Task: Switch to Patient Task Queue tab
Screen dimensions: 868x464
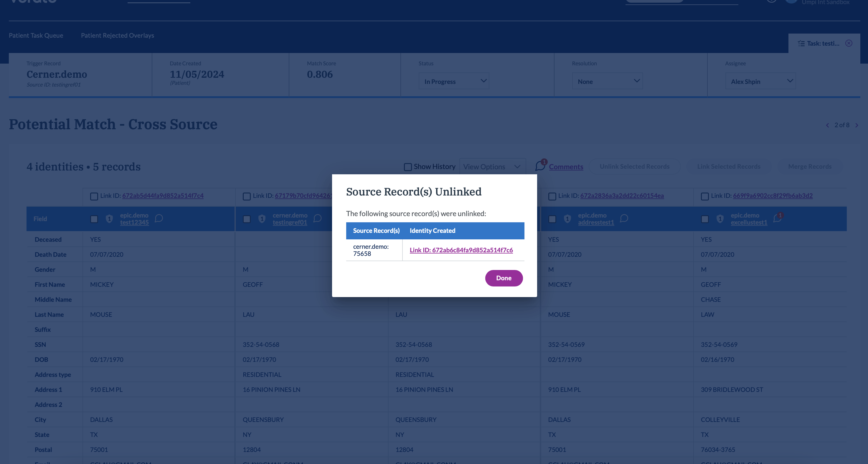Action: click(x=36, y=35)
